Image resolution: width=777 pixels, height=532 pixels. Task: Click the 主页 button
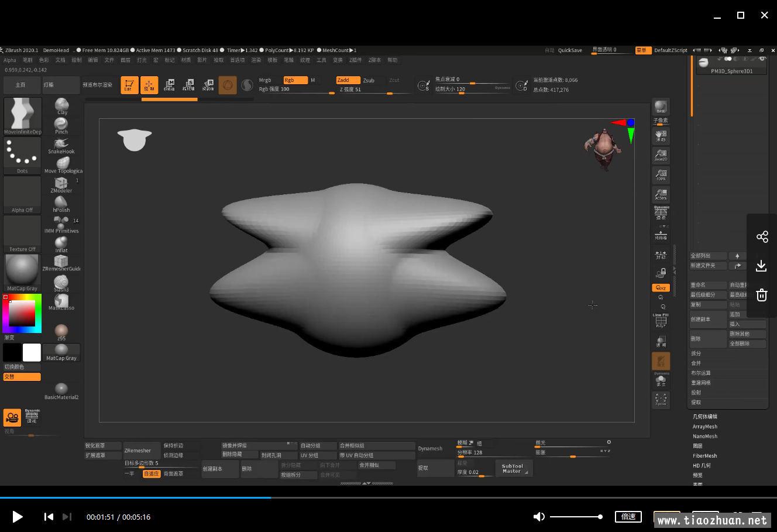tap(21, 85)
